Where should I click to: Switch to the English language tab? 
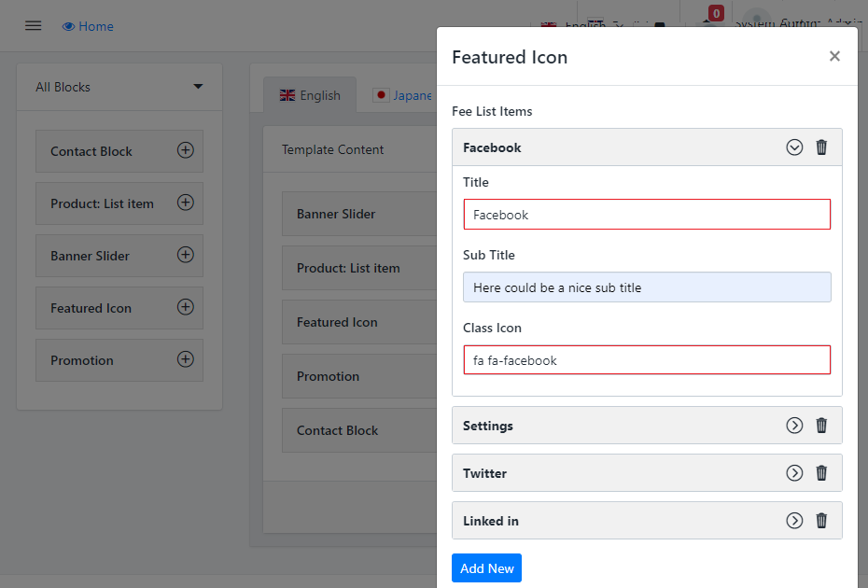click(310, 95)
